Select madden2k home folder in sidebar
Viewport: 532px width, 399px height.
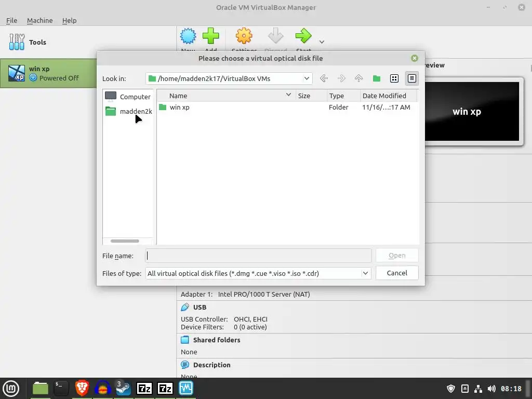tap(128, 111)
